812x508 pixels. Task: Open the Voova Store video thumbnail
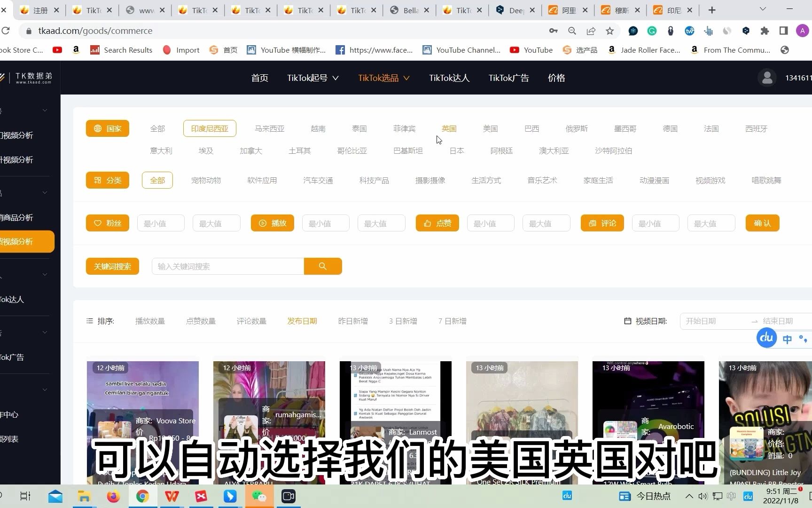[142, 422]
